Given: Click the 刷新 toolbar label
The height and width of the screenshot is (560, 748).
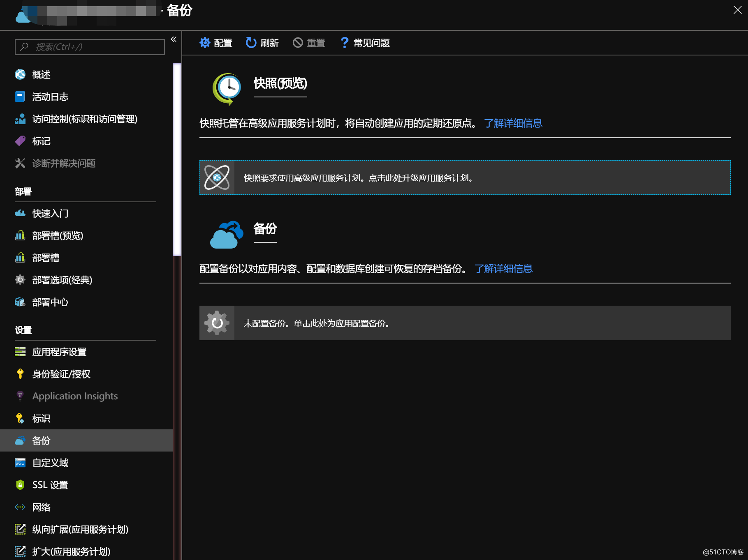Looking at the screenshot, I should 269,43.
